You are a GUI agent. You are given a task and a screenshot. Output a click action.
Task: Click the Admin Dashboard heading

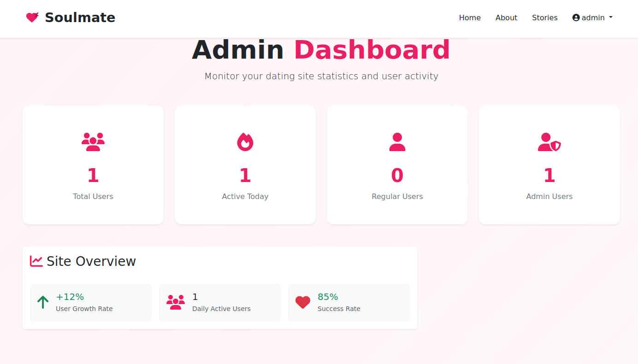321,50
